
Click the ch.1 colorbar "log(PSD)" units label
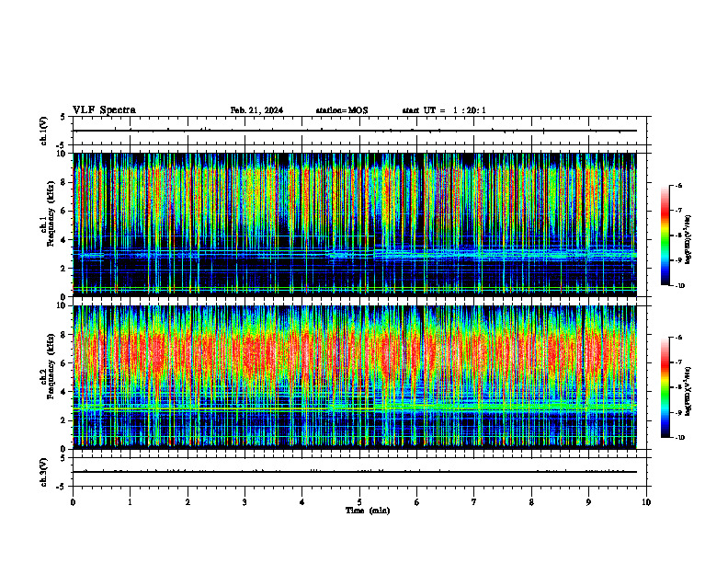[x=688, y=240]
